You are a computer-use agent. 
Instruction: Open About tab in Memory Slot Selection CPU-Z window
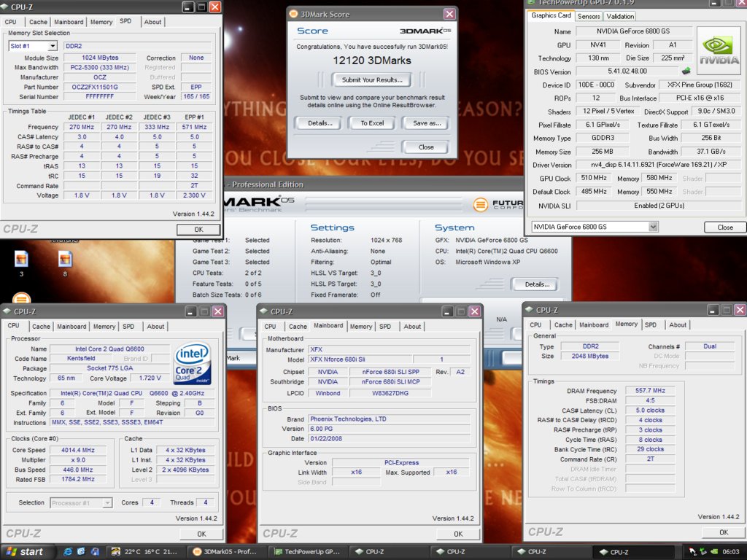[x=152, y=22]
